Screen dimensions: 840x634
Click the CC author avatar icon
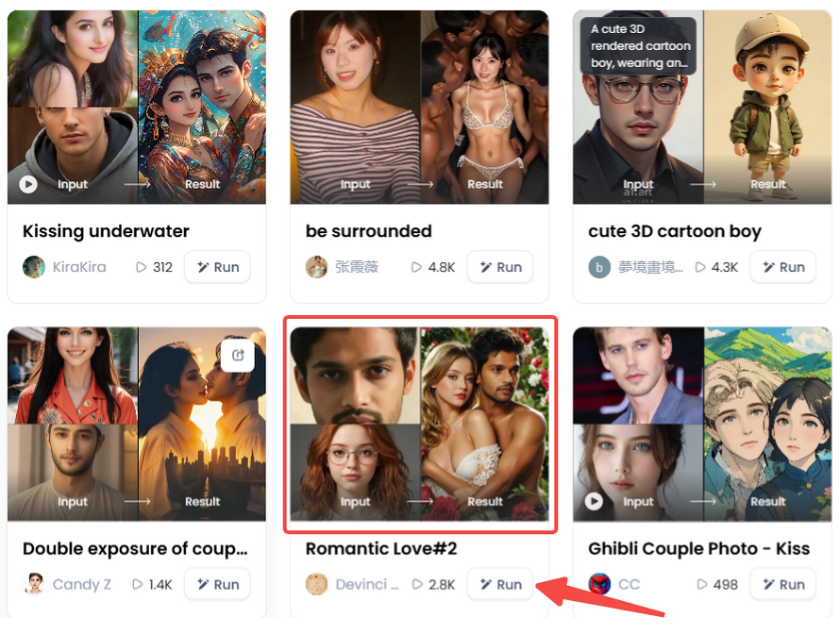599,584
